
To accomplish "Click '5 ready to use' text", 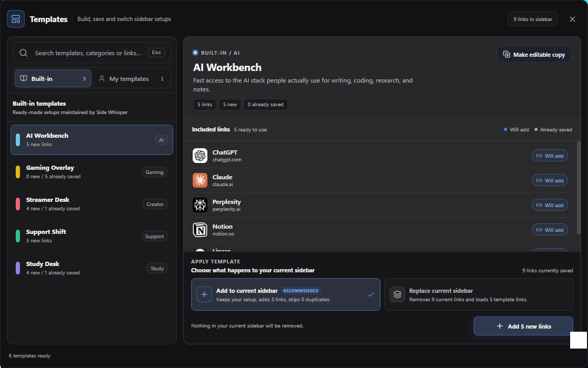I will 250,129.
